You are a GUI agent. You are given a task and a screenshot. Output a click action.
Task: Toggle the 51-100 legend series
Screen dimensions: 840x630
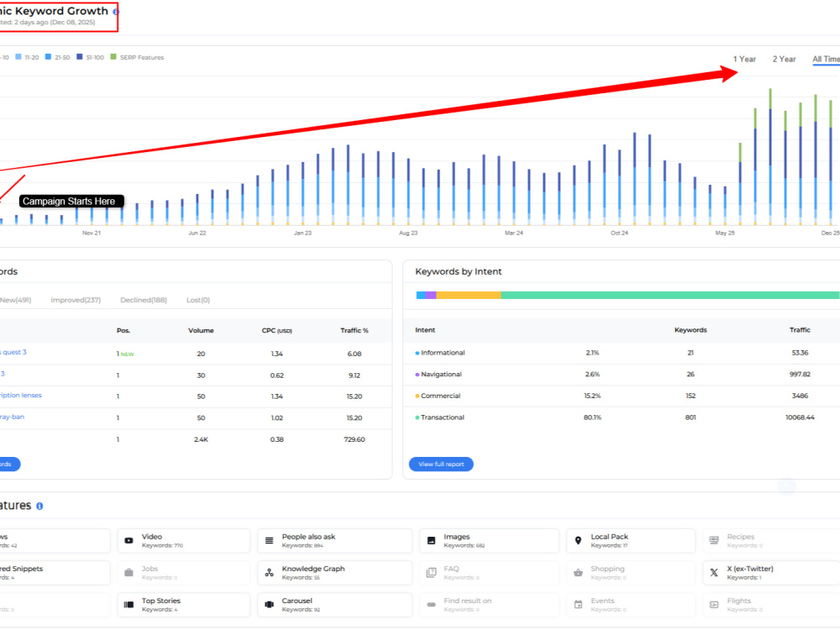(91, 57)
